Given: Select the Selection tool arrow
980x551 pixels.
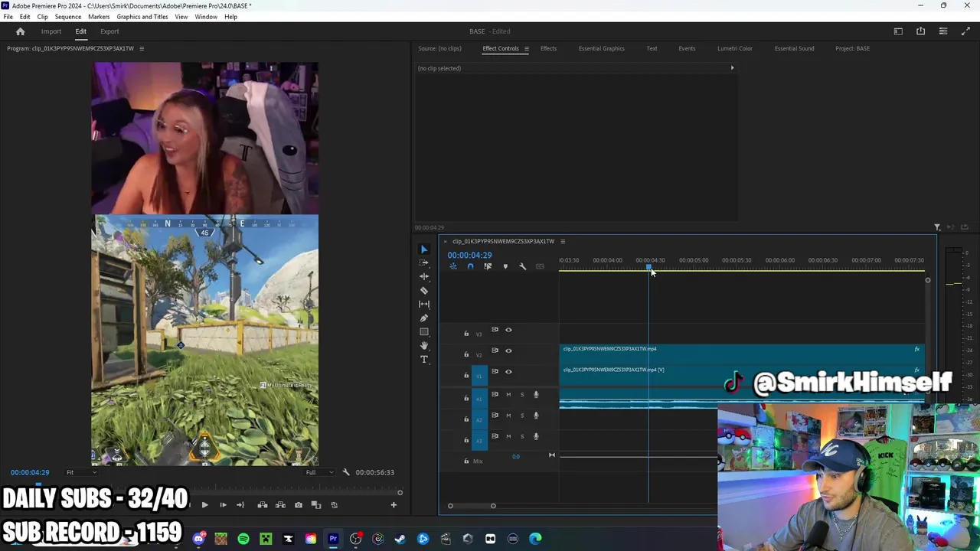Looking at the screenshot, I should click(x=424, y=249).
